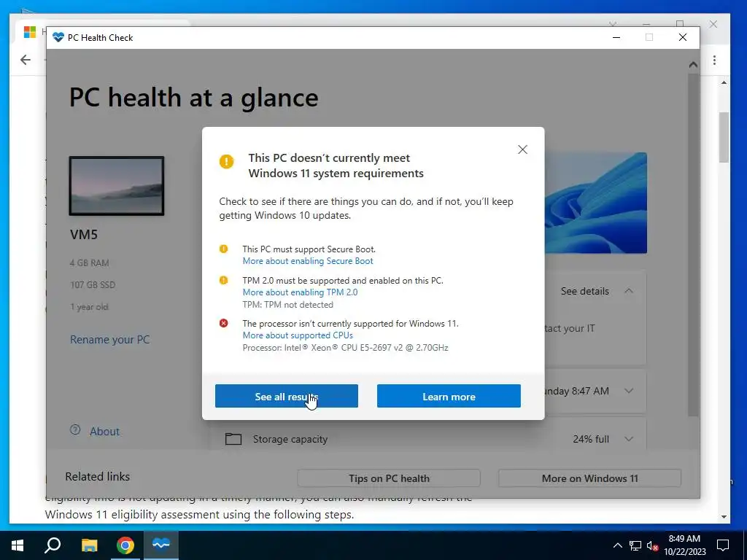The width and height of the screenshot is (747, 560).
Task: Close the Windows 11 requirements dialog
Action: coord(522,149)
